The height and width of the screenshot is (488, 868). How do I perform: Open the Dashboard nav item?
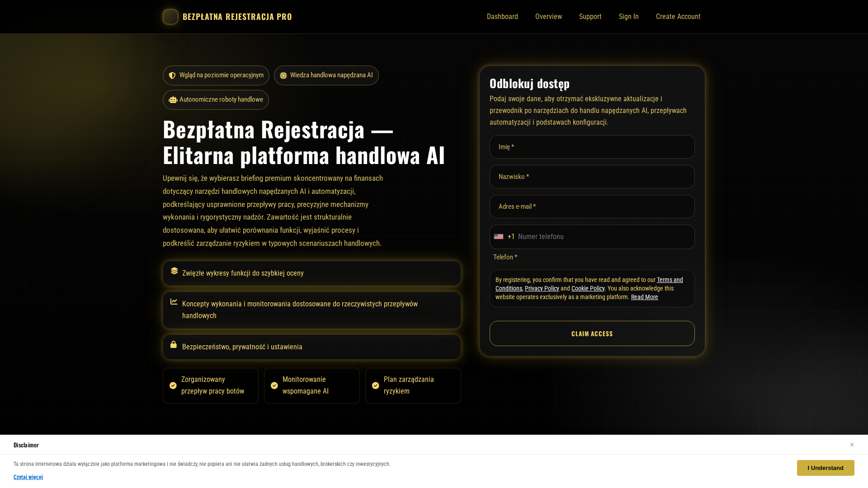coord(502,17)
